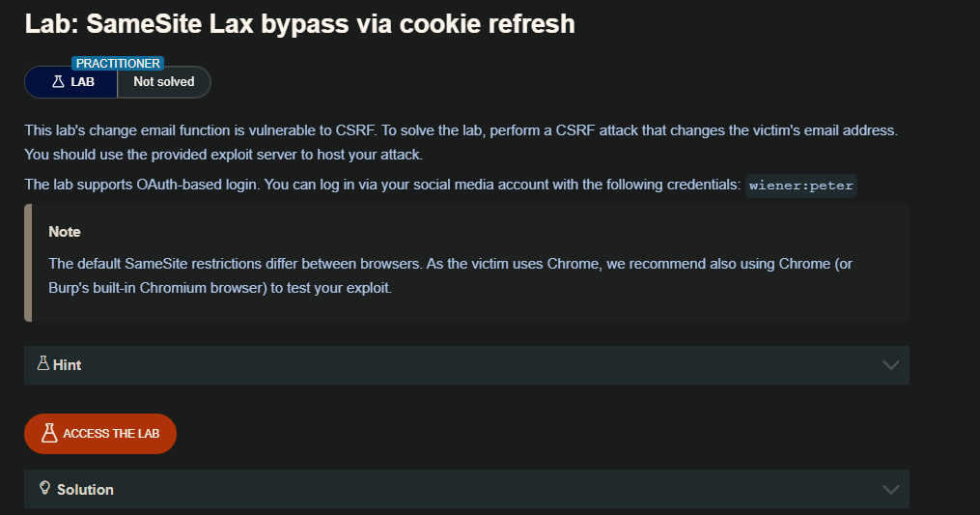Click the lightbulb icon next to Solution
Viewport: 980px width, 515px height.
click(x=44, y=489)
